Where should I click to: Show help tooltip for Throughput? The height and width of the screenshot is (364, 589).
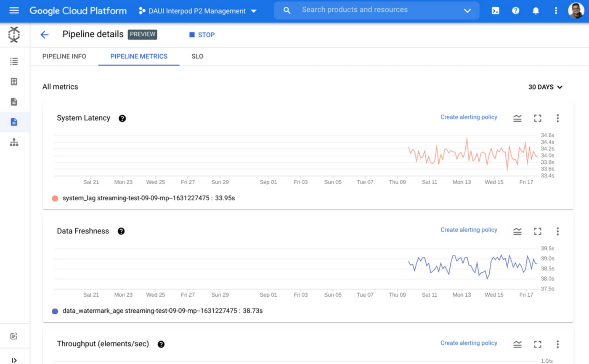pos(161,344)
